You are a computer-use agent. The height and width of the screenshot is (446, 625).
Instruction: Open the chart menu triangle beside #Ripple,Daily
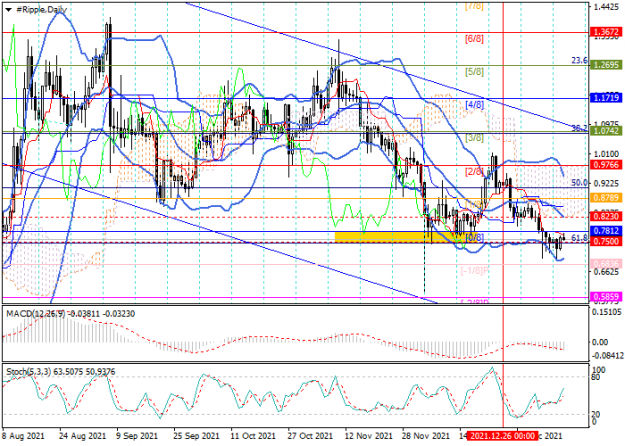tap(8, 9)
